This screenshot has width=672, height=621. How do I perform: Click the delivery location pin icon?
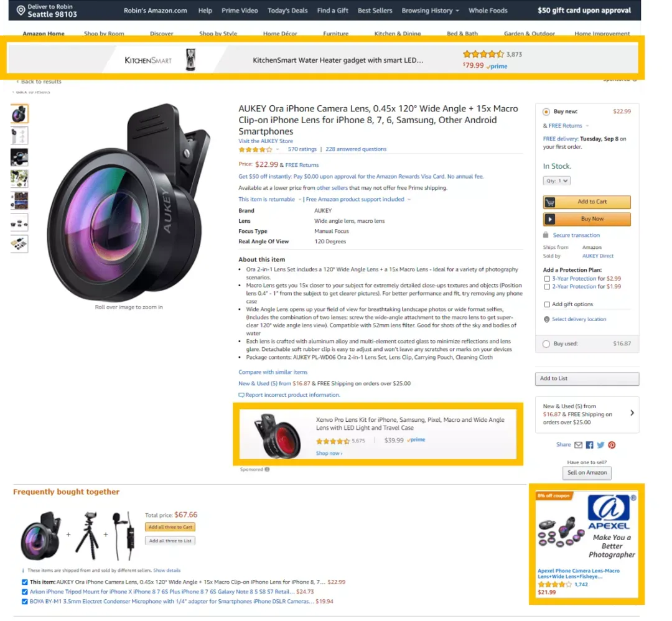point(546,319)
